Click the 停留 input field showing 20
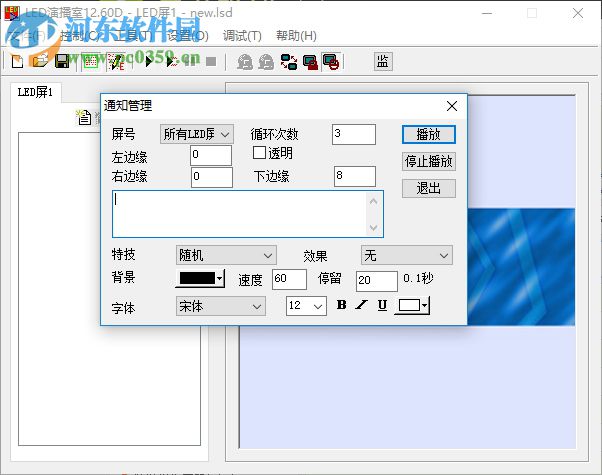Screen dimensions: 602x475 pos(377,281)
